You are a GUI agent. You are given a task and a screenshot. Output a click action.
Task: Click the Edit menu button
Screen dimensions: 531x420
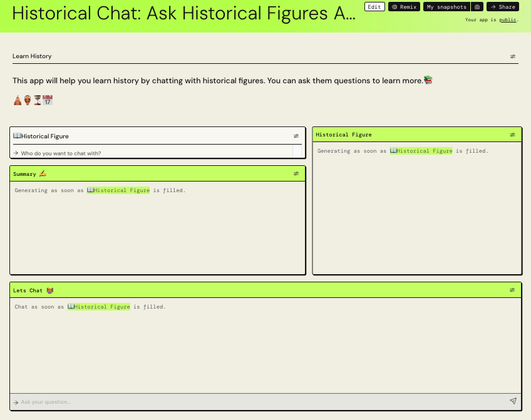374,7
